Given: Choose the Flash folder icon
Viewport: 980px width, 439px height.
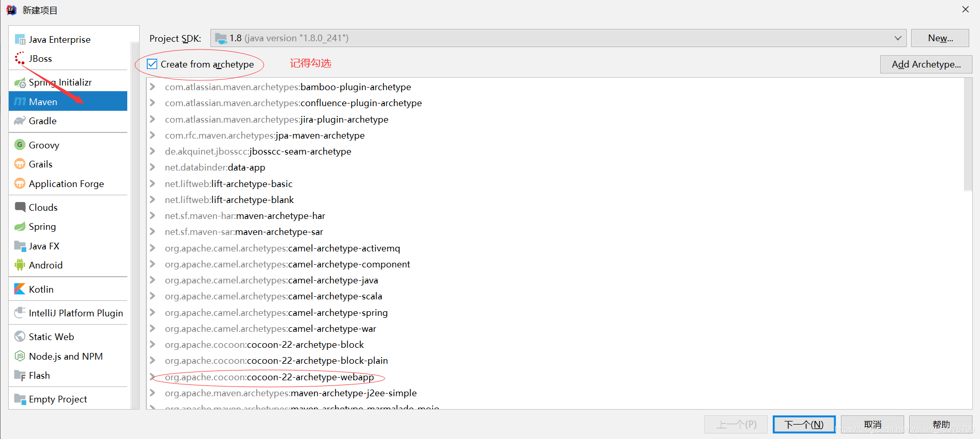Looking at the screenshot, I should [x=20, y=375].
